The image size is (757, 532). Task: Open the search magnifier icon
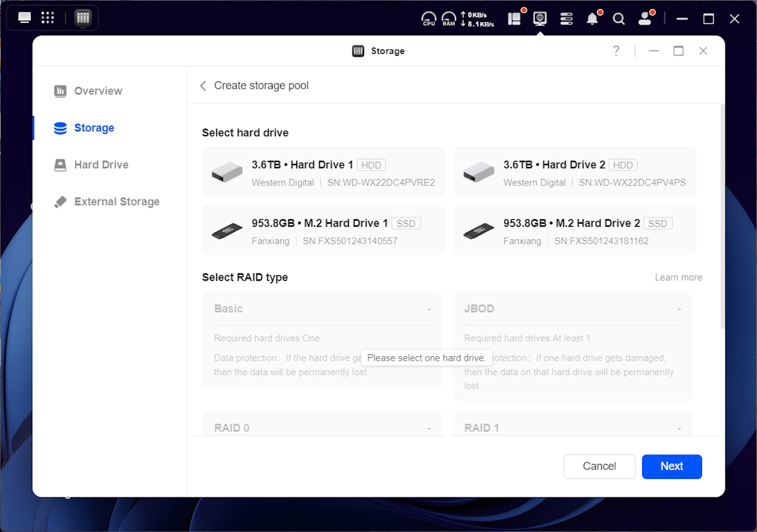click(x=619, y=19)
